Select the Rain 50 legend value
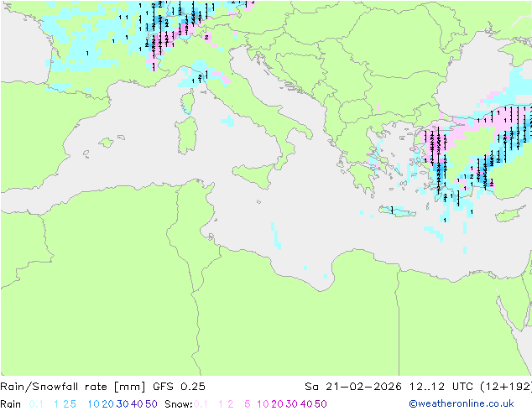The height and width of the screenshot is (411, 532). point(151,404)
